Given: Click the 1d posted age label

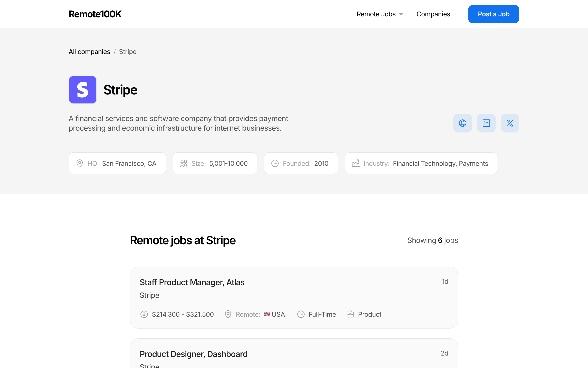Looking at the screenshot, I should tap(445, 282).
